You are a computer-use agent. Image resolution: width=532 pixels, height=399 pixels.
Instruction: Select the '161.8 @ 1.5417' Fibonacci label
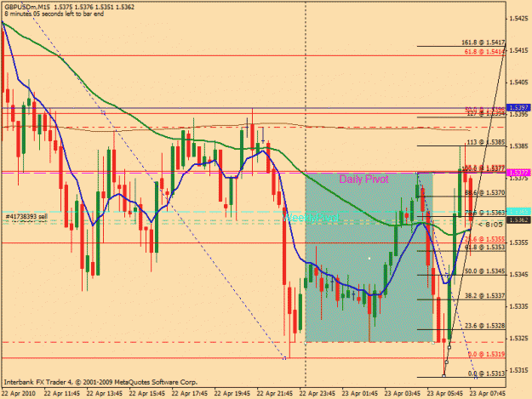[x=483, y=43]
